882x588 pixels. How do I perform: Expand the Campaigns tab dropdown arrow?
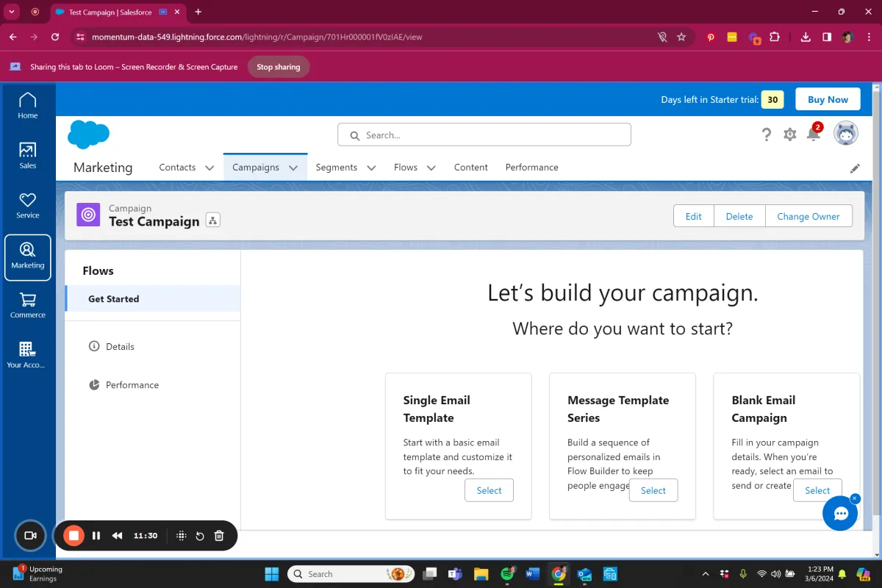pyautogui.click(x=293, y=168)
